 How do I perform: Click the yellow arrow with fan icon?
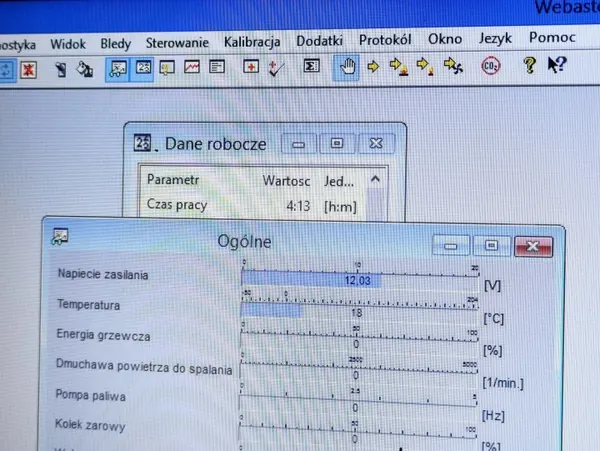pos(453,66)
